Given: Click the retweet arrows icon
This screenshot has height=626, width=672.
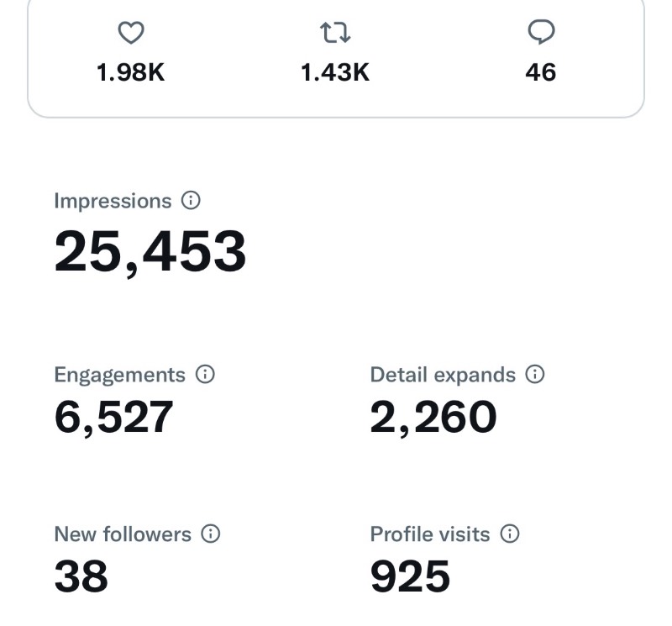Looking at the screenshot, I should pyautogui.click(x=335, y=33).
